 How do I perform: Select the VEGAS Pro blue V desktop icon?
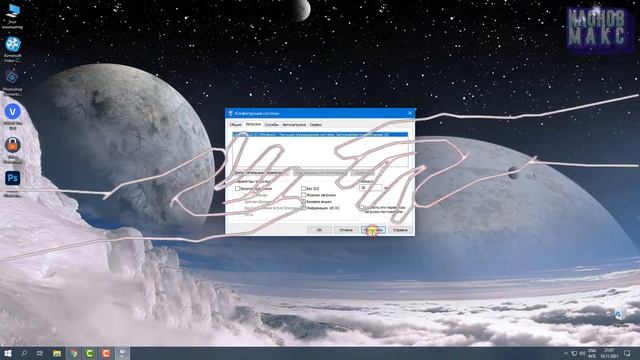tap(13, 117)
